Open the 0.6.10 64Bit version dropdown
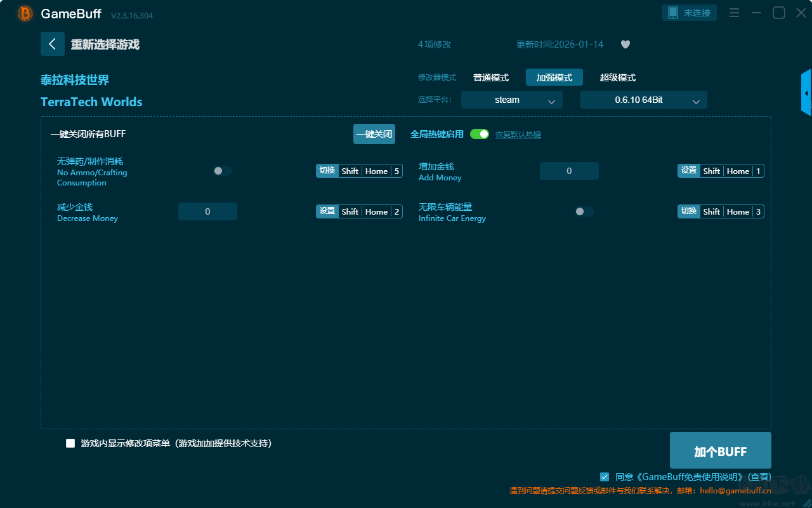 (643, 100)
